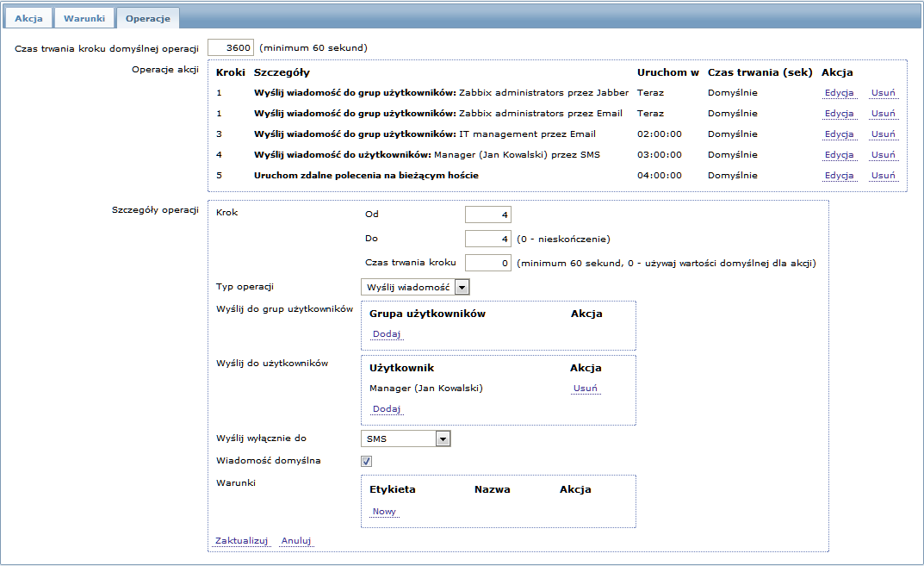Open the Warunki tab

tap(84, 18)
